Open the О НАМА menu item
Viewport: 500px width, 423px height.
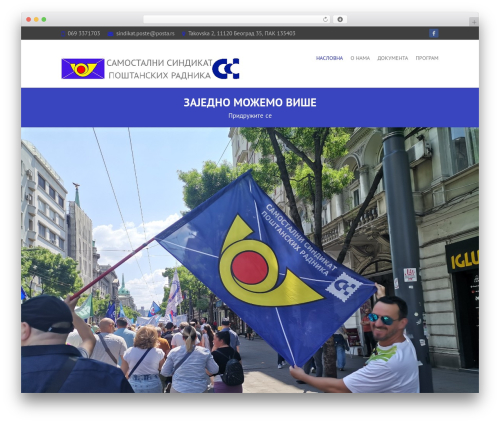[360, 58]
